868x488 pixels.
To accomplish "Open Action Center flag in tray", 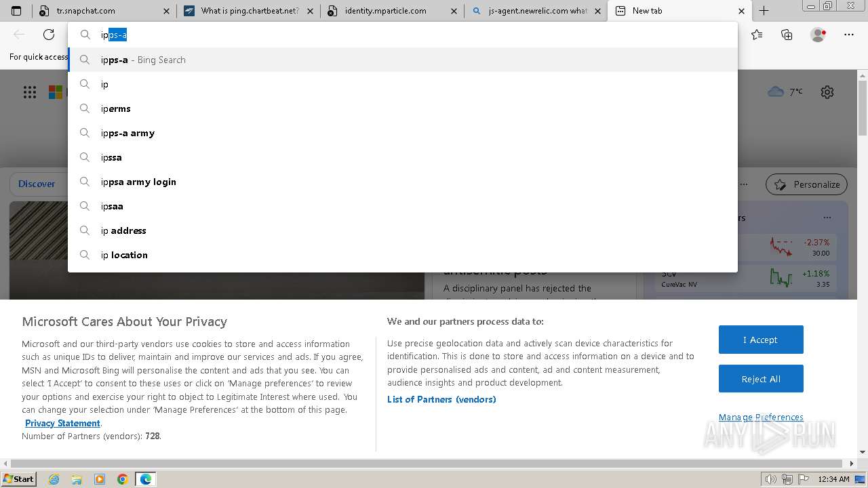I will (x=804, y=479).
